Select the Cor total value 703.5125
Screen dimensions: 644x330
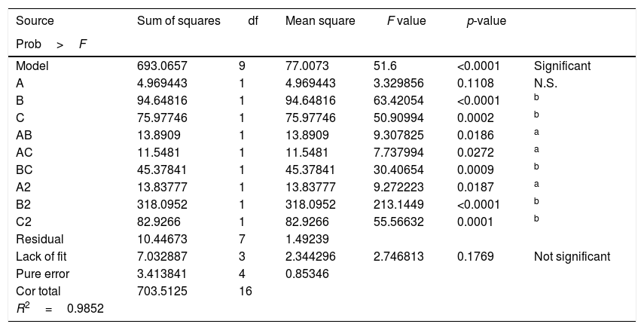click(161, 291)
